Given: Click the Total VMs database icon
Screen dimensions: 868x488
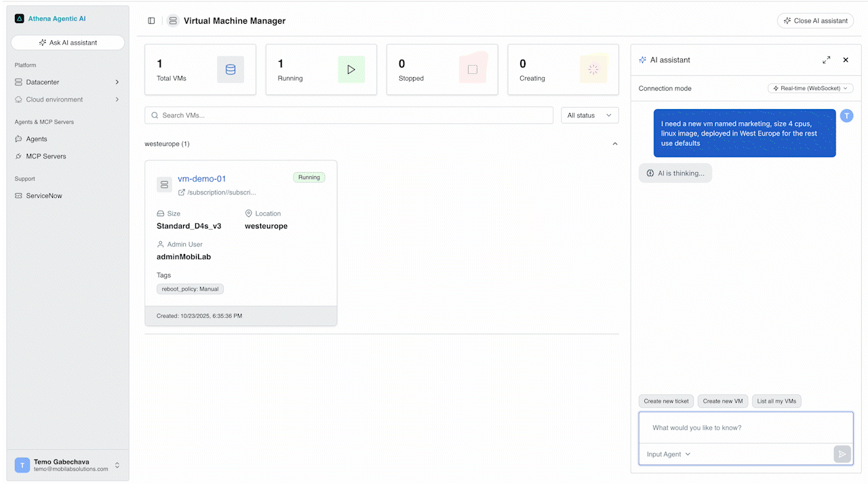Looking at the screenshot, I should click(x=231, y=69).
